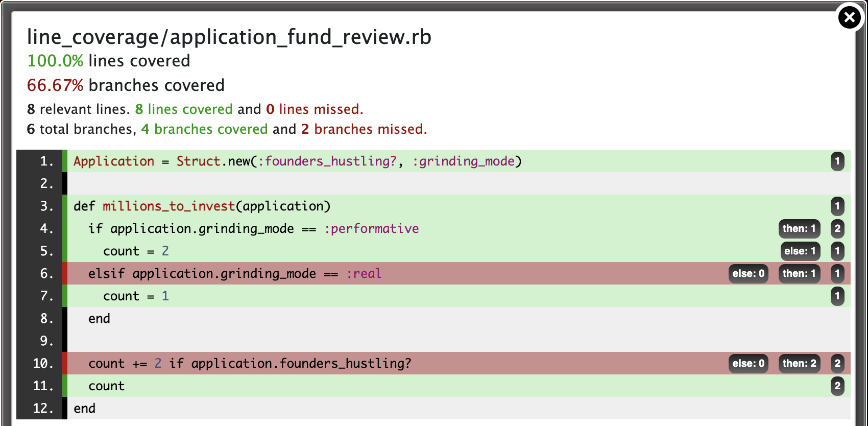Click the hit count badge on line 11
Screen dimensions: 868x426
coord(837,386)
